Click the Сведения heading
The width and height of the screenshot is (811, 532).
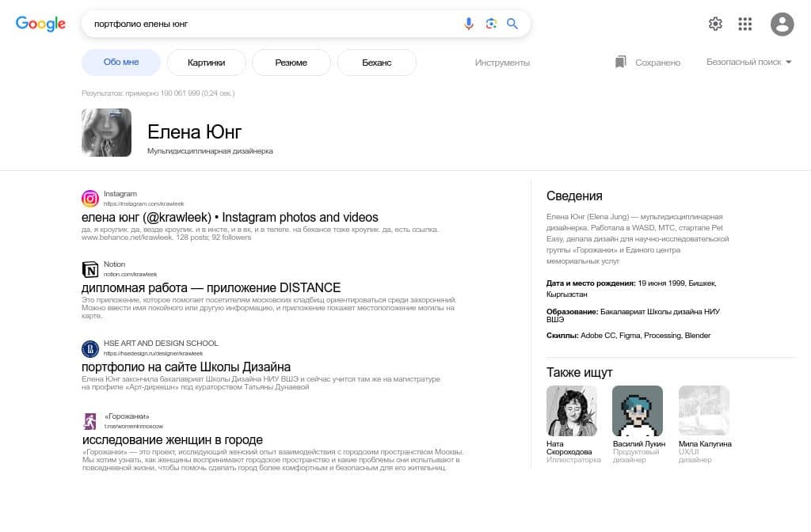574,196
